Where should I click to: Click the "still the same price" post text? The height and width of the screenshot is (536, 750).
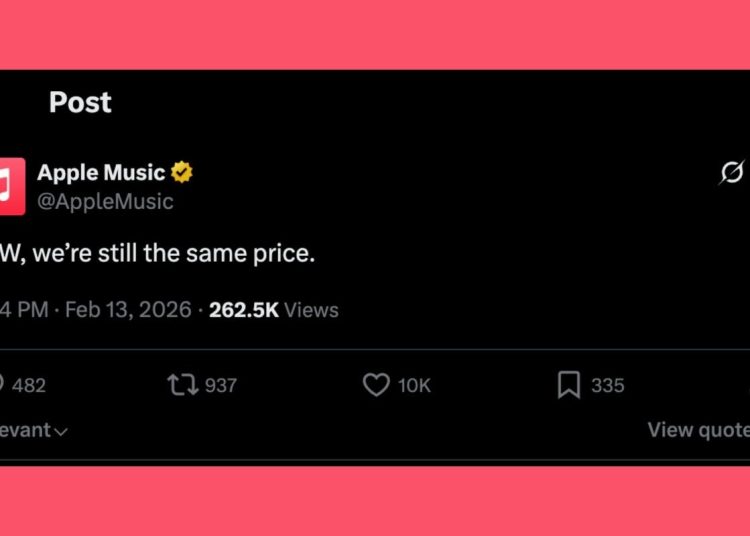coord(160,253)
